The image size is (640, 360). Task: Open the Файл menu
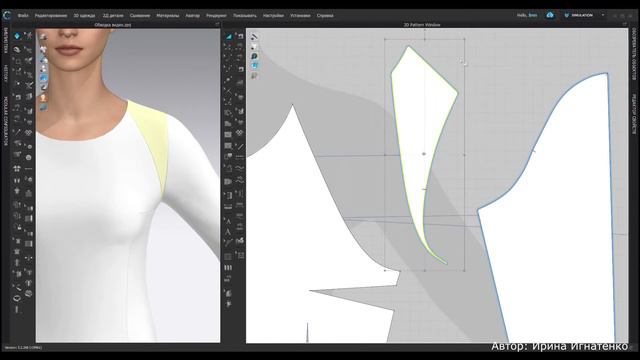23,16
